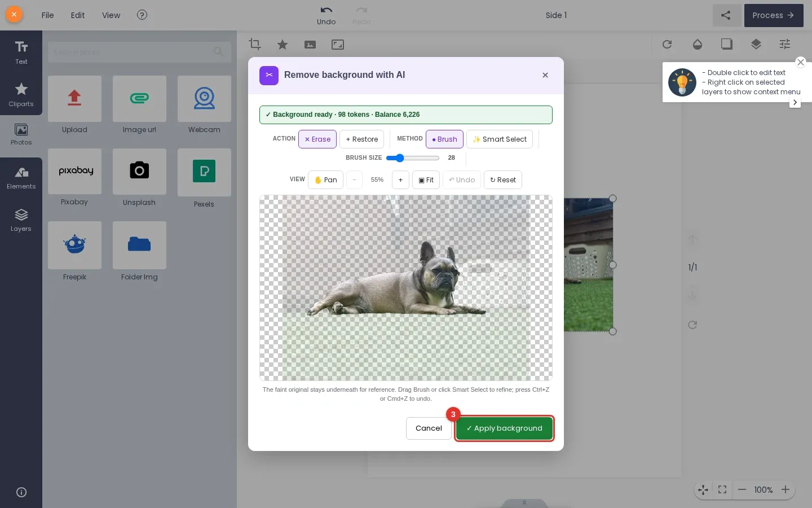Click Apply background button
The image size is (812, 508).
[504, 428]
